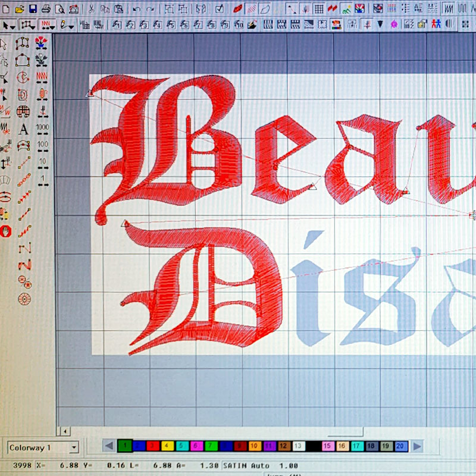476x476 pixels.
Task: Click the Cut scissors icon
Action: pos(92,9)
